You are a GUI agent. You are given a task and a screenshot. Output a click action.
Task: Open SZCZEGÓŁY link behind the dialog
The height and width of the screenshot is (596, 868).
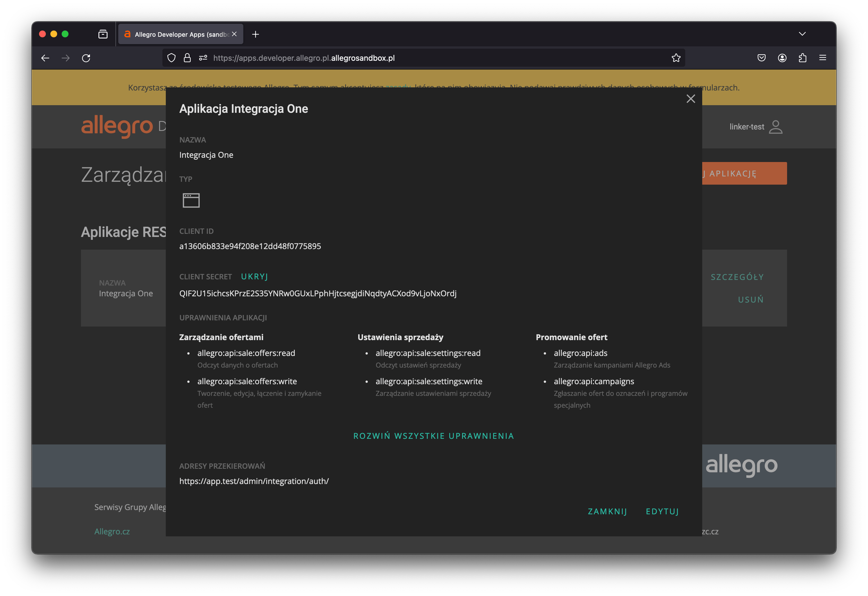tap(737, 277)
